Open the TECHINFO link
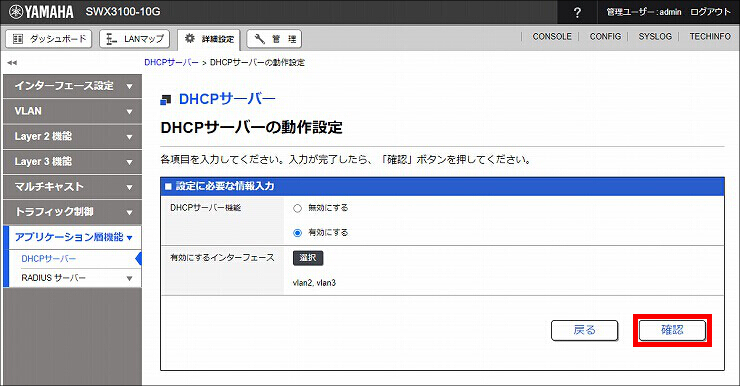 710,36
